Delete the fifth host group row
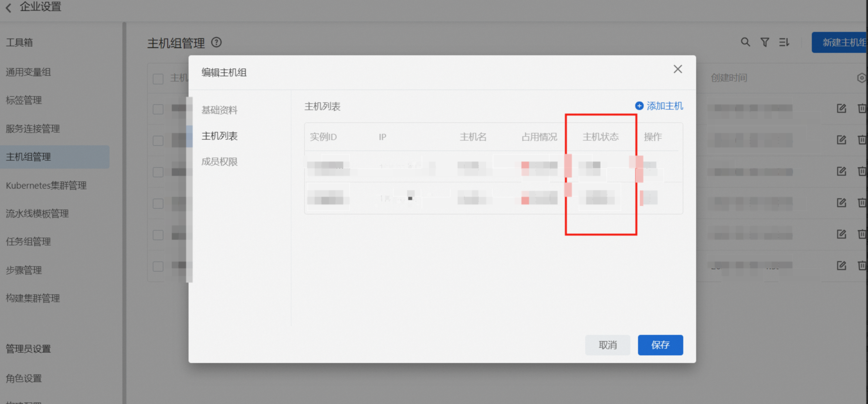 tap(862, 234)
